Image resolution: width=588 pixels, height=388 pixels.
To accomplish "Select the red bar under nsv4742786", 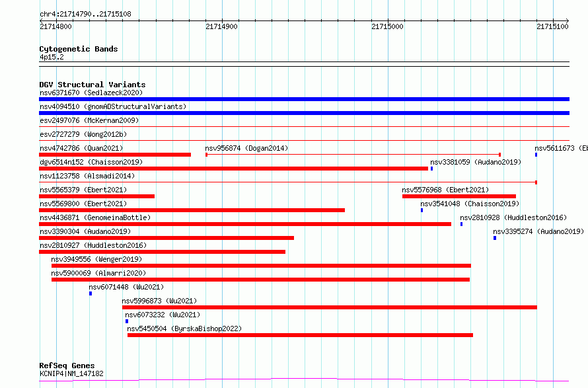I will click(115, 155).
